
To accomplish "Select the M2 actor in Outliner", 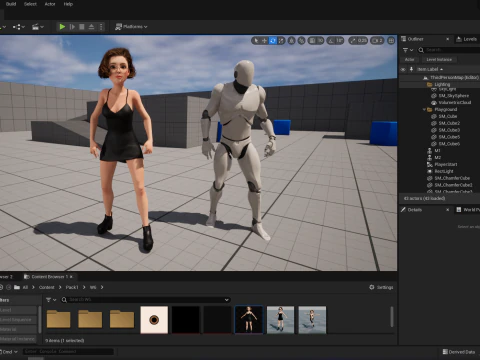I will [x=437, y=157].
